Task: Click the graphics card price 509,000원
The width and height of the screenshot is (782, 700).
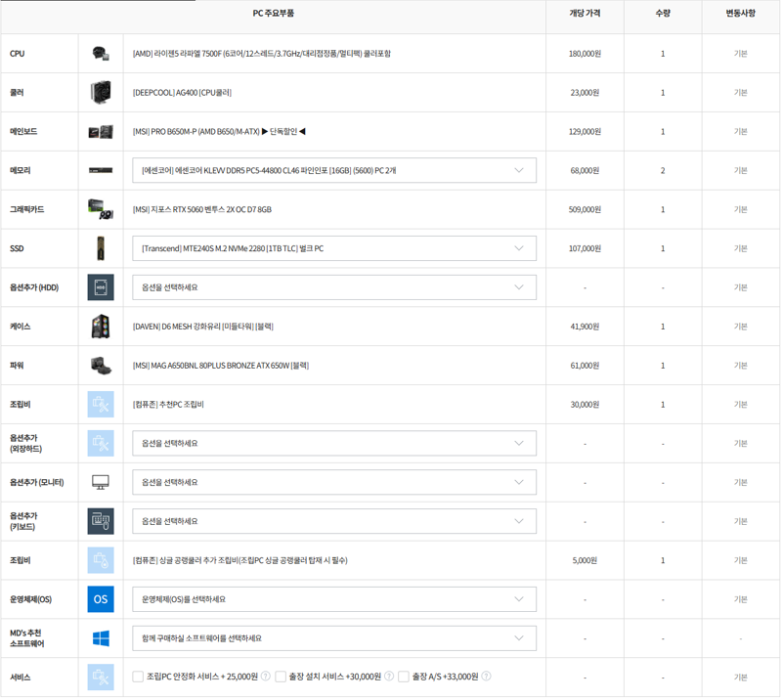Action: click(x=585, y=209)
